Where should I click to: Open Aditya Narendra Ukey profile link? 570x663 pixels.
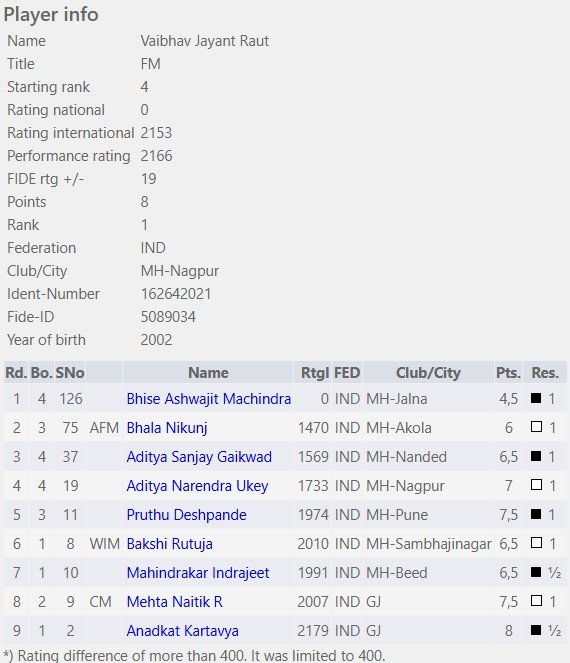pos(197,486)
